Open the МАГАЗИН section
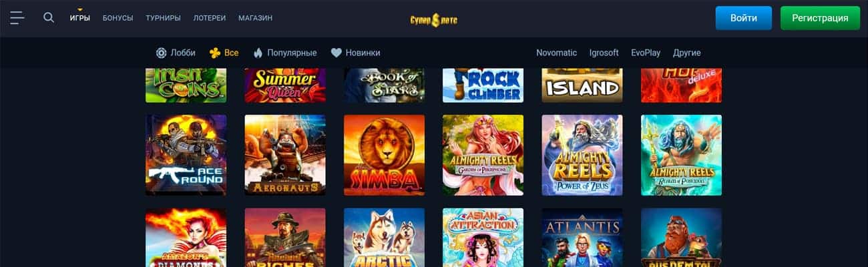Screen dimensions: 868x267 255,18
